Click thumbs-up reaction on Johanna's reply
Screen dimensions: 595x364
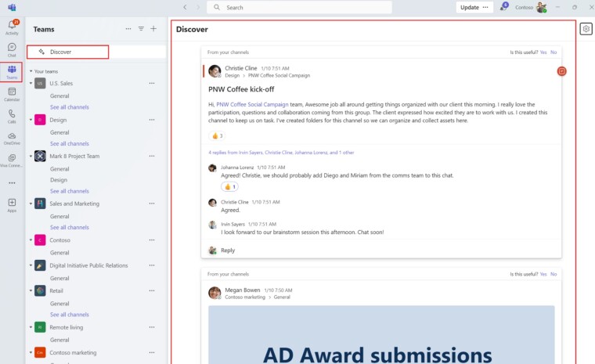[x=229, y=187]
